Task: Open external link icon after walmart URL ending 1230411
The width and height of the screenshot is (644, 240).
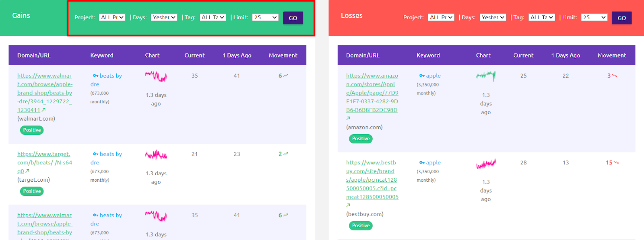Action: pos(43,110)
